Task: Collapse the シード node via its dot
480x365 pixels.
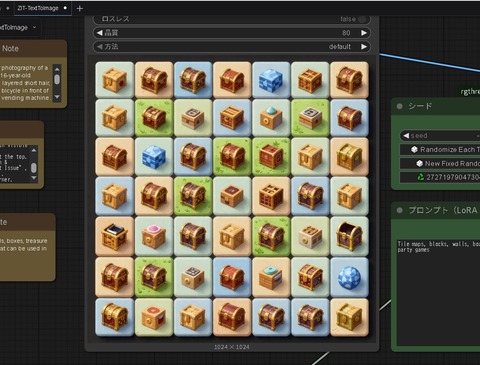Action: (x=399, y=106)
